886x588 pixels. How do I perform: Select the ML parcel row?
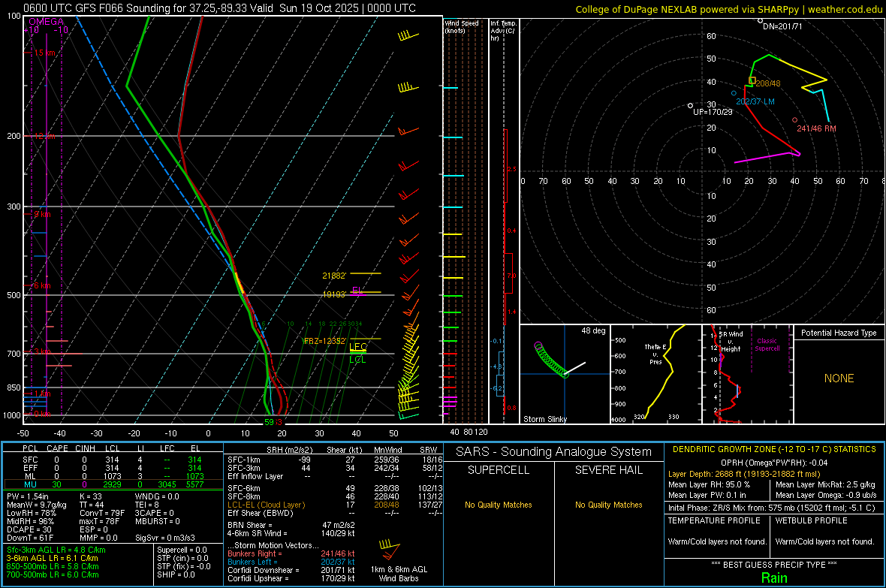coord(113,476)
